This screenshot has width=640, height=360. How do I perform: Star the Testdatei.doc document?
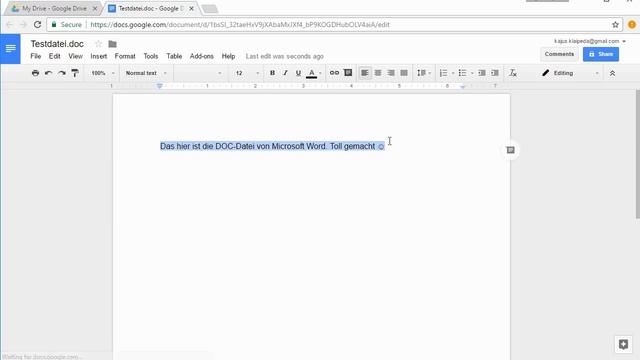point(98,44)
